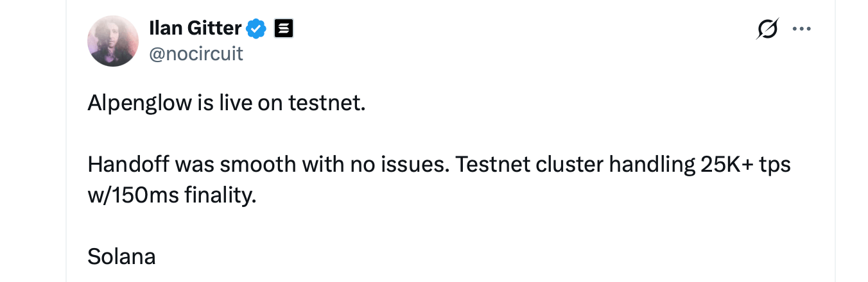Click the word 'Handoff' in the post
Screen dimensions: 868x282
pos(127,165)
